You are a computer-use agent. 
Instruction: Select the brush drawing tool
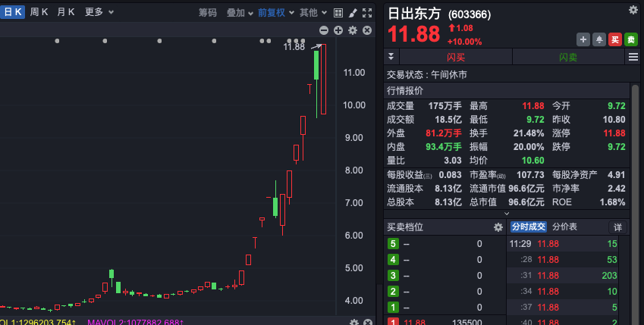pos(353,13)
